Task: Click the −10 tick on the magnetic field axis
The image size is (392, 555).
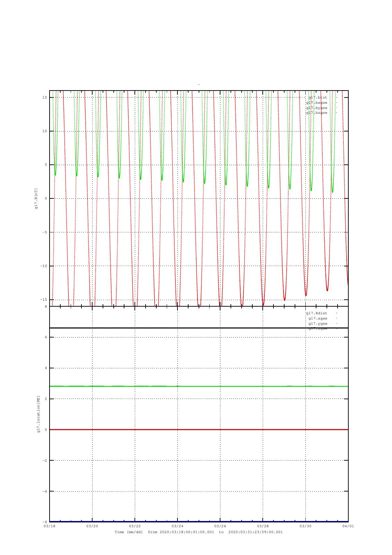Action: click(x=43, y=266)
